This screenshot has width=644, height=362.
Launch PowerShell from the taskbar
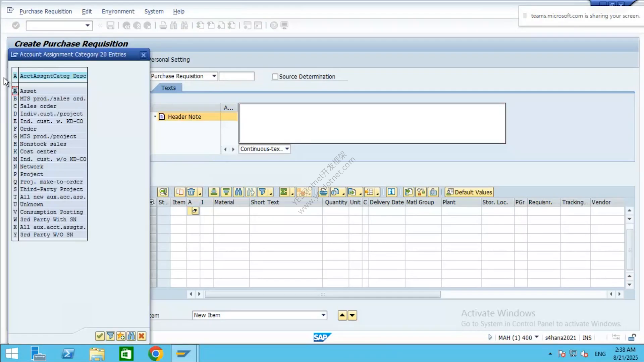pyautogui.click(x=68, y=354)
